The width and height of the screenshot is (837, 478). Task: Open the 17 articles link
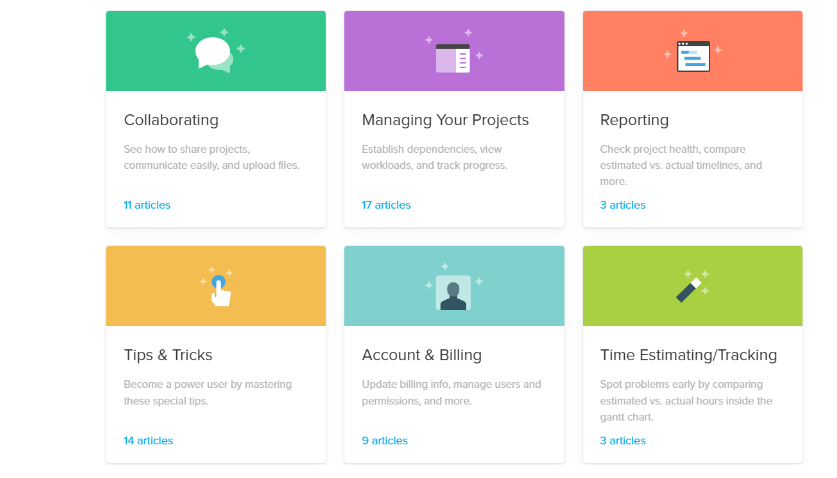(386, 205)
